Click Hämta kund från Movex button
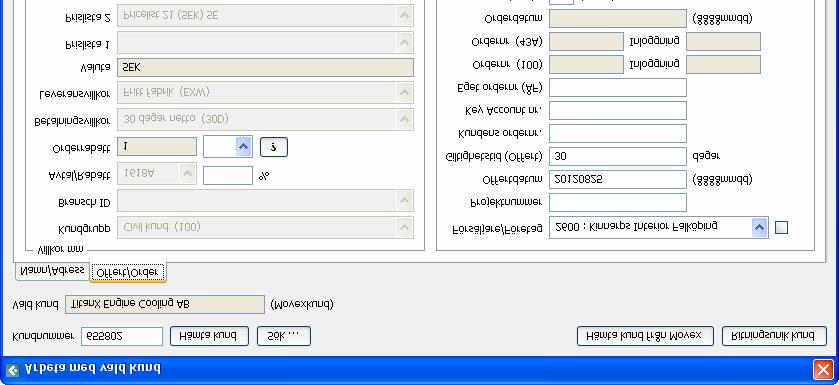The width and height of the screenshot is (839, 385). (645, 336)
